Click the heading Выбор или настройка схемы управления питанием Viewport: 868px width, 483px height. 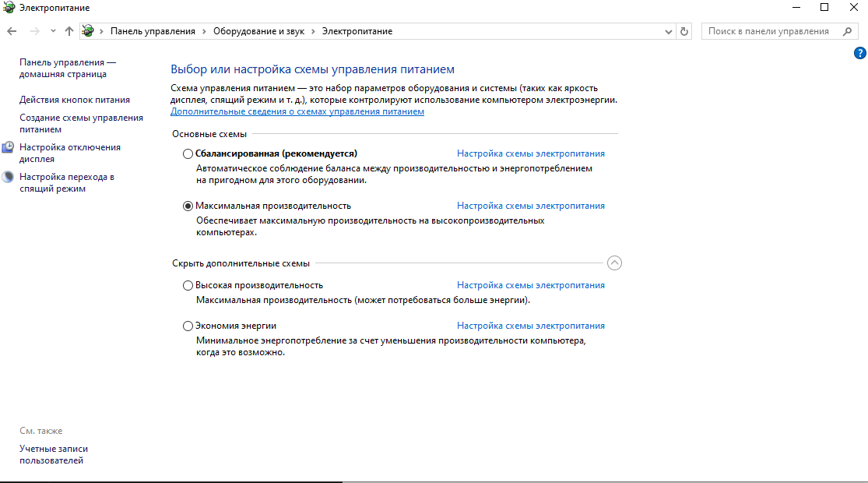[x=312, y=69]
